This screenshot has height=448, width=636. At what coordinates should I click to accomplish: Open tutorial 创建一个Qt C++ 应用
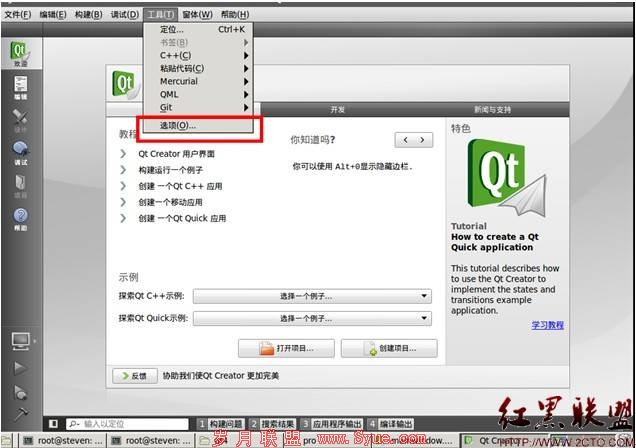(x=180, y=186)
